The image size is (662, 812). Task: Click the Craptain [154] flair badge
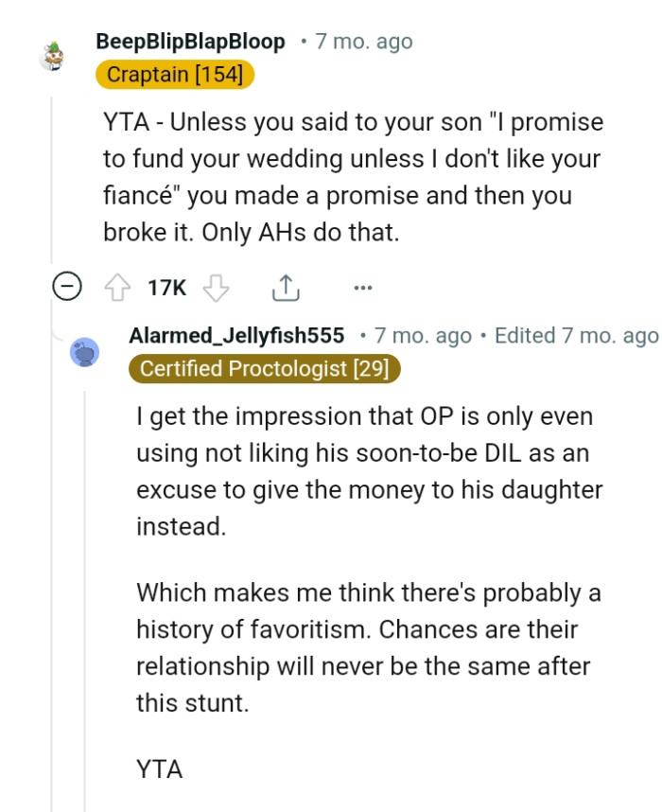pos(174,74)
